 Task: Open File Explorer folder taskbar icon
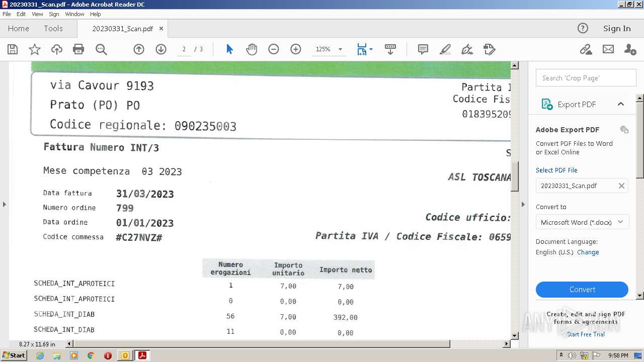(57, 355)
